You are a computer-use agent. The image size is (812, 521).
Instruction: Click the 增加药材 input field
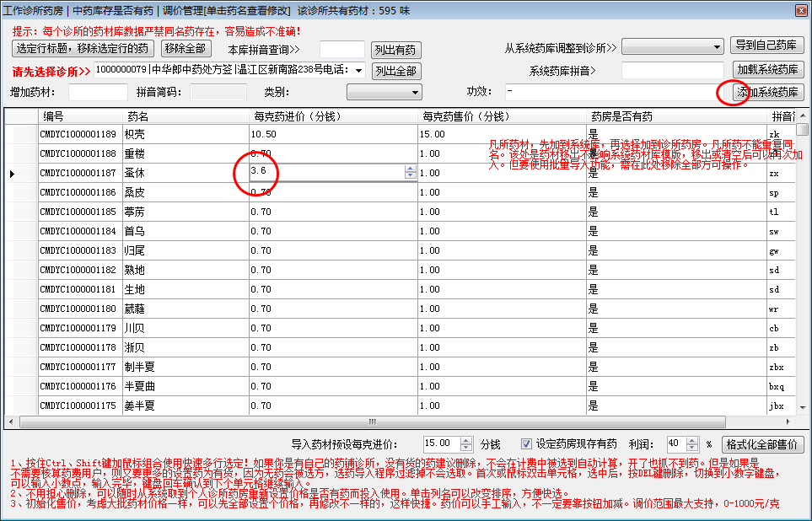pos(98,92)
